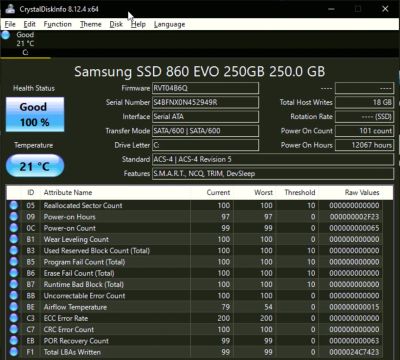400x360 pixels.
Task: Open the File menu
Action: pyautogui.click(x=10, y=24)
